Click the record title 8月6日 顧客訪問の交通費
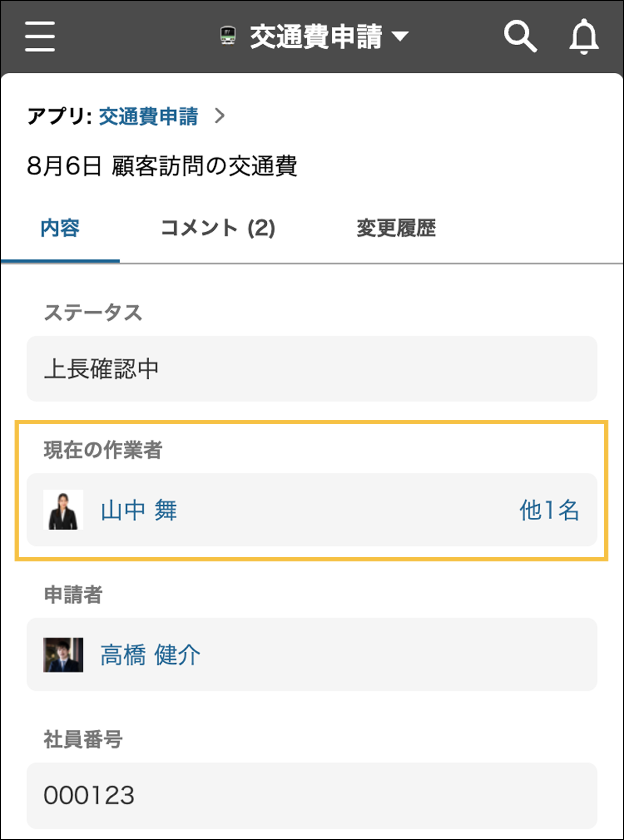This screenshot has width=624, height=840. click(x=162, y=166)
